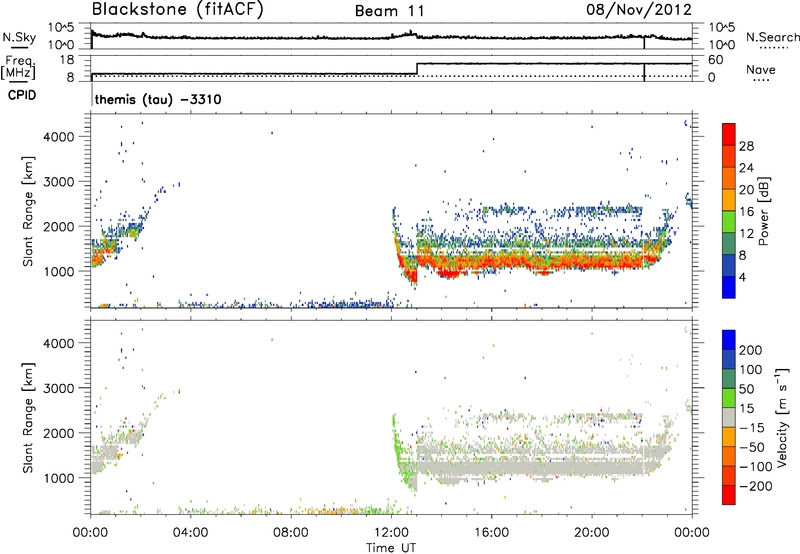The image size is (800, 554).
Task: Click the 'Velocity [m s⁻¹]' color bar label
Action: (782, 417)
